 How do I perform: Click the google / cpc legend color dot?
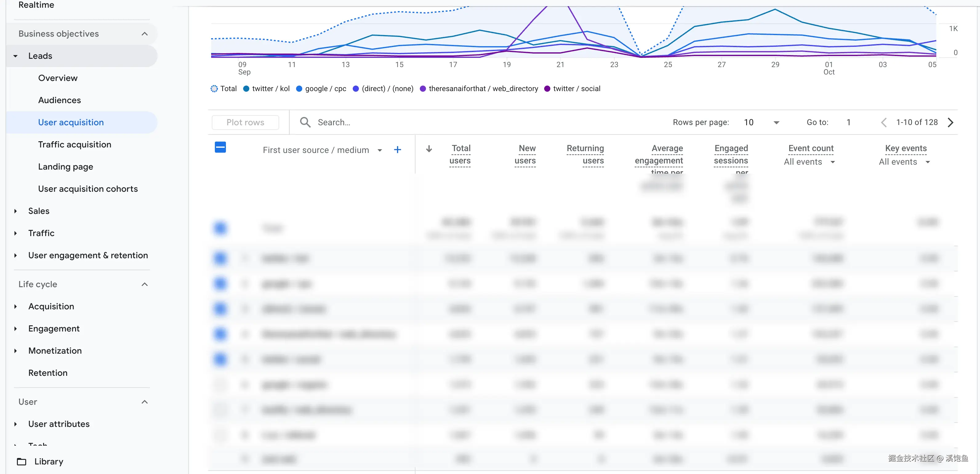point(299,89)
